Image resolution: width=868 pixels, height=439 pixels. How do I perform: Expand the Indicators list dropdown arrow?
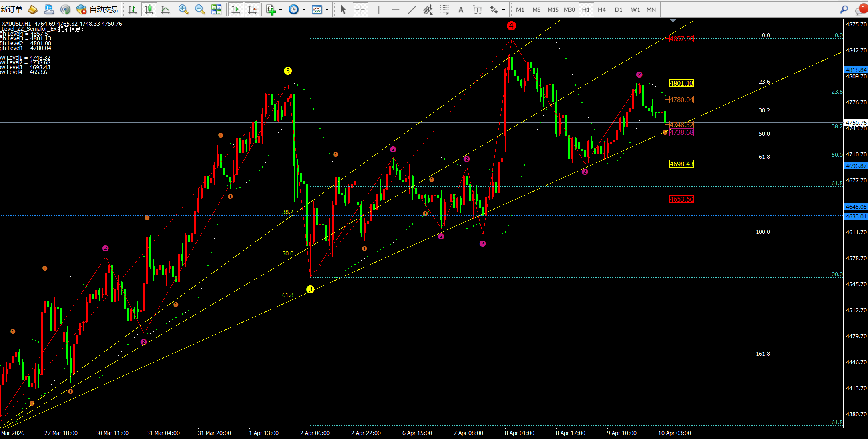281,10
